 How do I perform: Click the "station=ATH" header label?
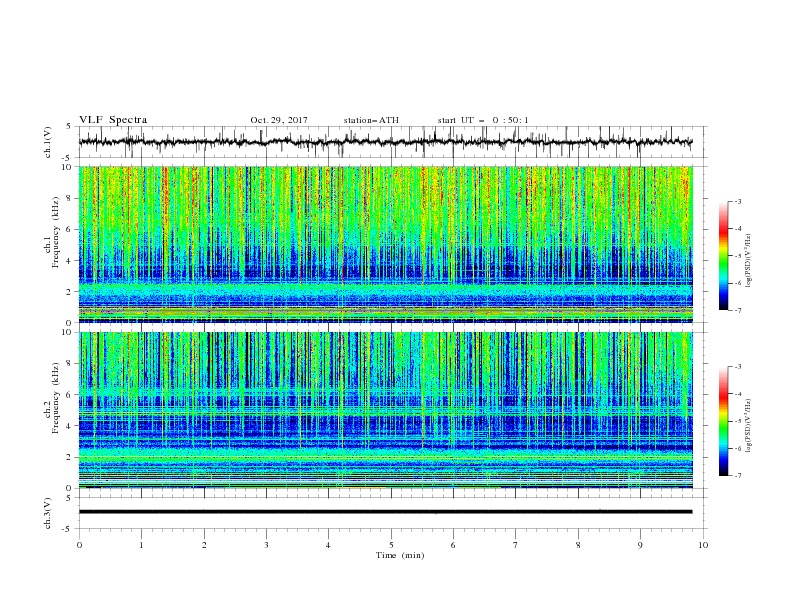(371, 120)
